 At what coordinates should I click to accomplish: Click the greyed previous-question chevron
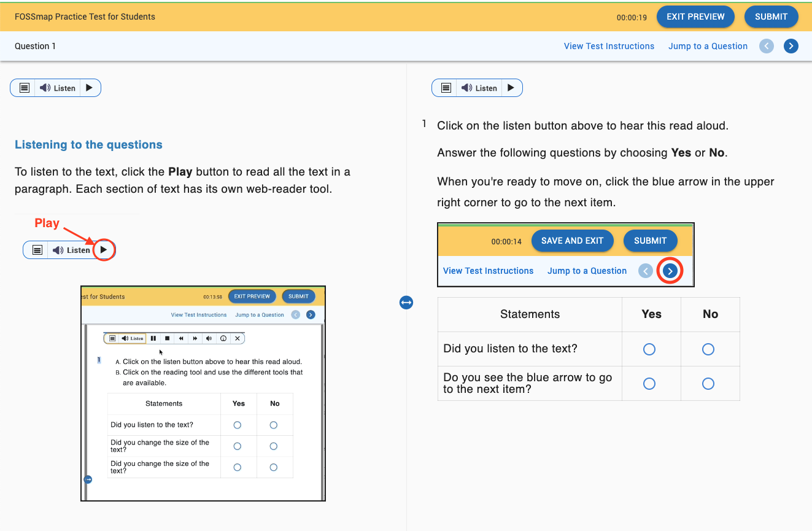(766, 45)
